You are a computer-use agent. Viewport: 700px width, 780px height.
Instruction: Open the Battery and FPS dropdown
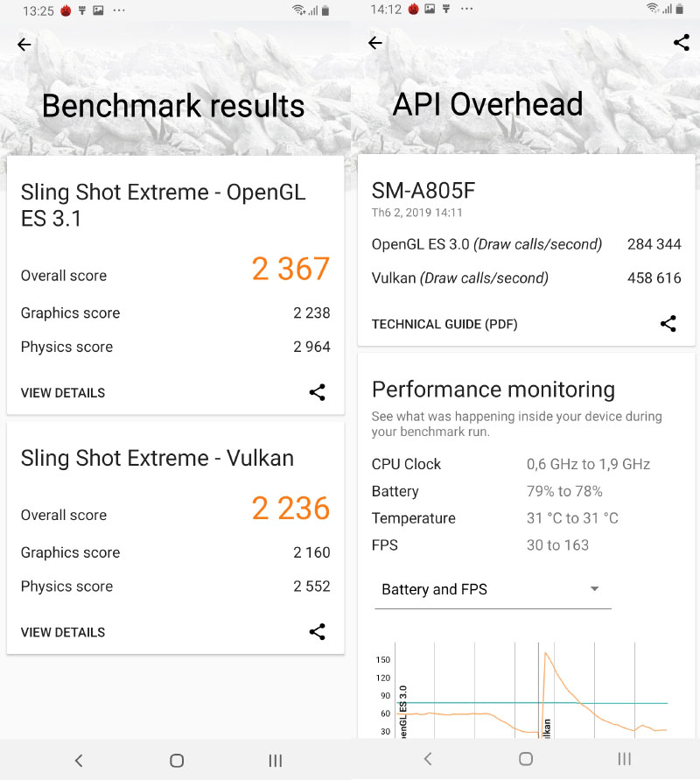[492, 590]
